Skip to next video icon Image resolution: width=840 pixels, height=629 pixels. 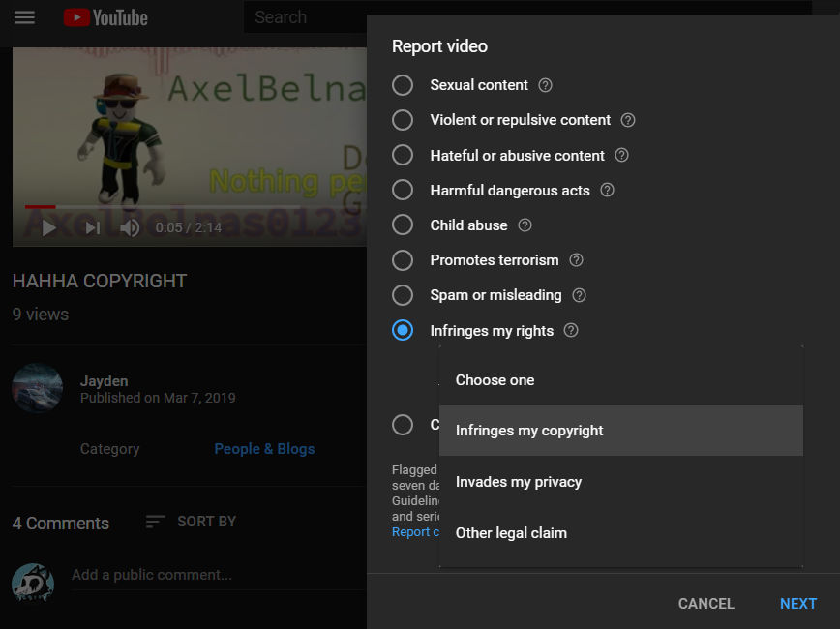93,227
